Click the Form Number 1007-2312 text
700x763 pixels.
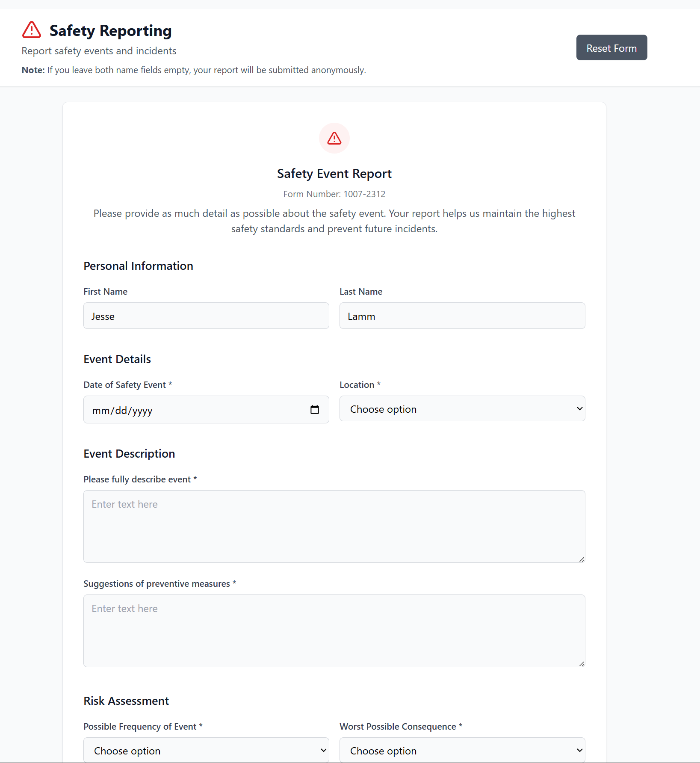tap(334, 194)
